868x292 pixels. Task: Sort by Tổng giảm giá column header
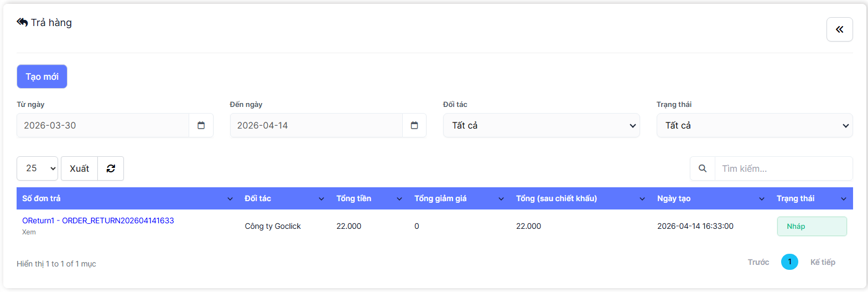pyautogui.click(x=440, y=198)
